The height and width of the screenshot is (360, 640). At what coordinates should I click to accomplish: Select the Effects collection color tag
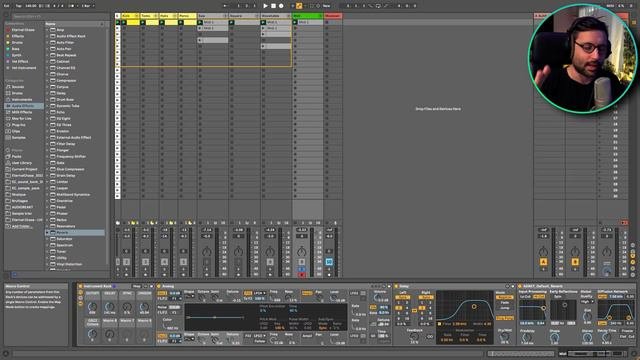pyautogui.click(x=8, y=36)
